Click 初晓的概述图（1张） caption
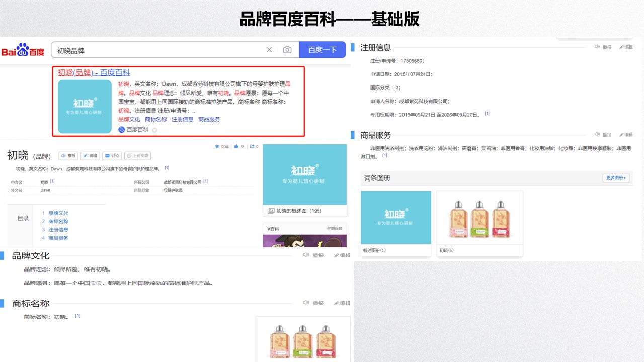Image resolution: width=644 pixels, height=362 pixels. pyautogui.click(x=299, y=211)
